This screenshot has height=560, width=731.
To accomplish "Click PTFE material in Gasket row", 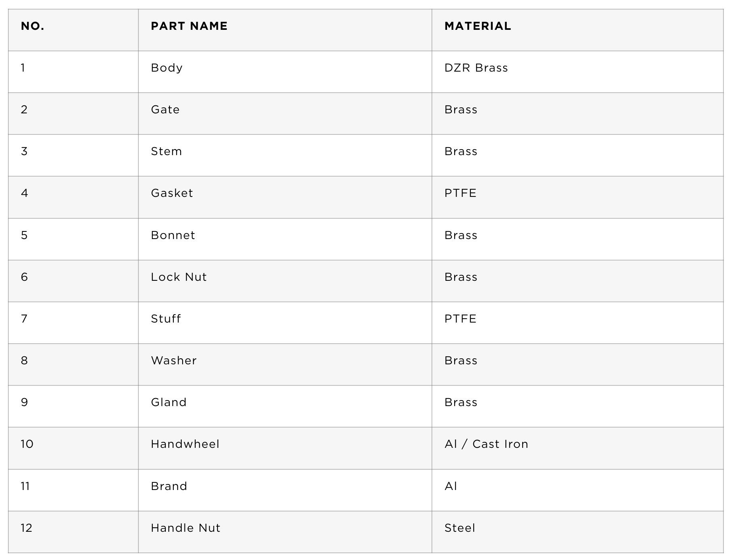I will pyautogui.click(x=460, y=193).
